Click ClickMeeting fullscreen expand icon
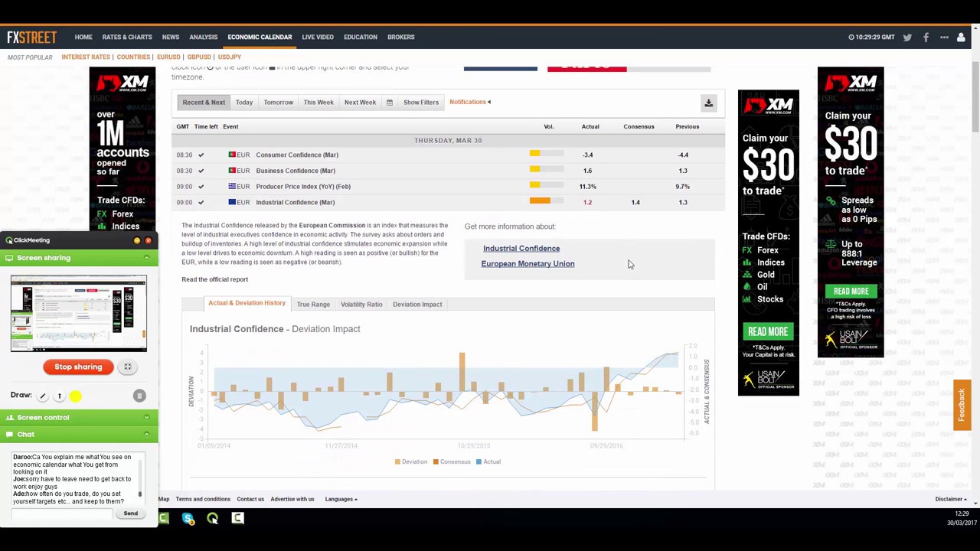The image size is (980, 551). pos(128,367)
